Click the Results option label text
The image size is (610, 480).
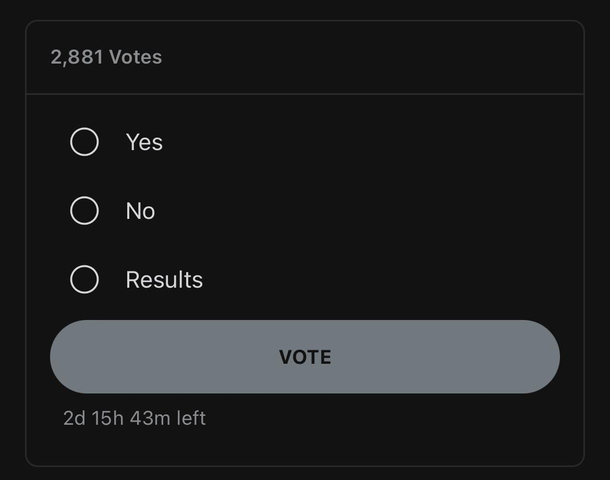(164, 279)
